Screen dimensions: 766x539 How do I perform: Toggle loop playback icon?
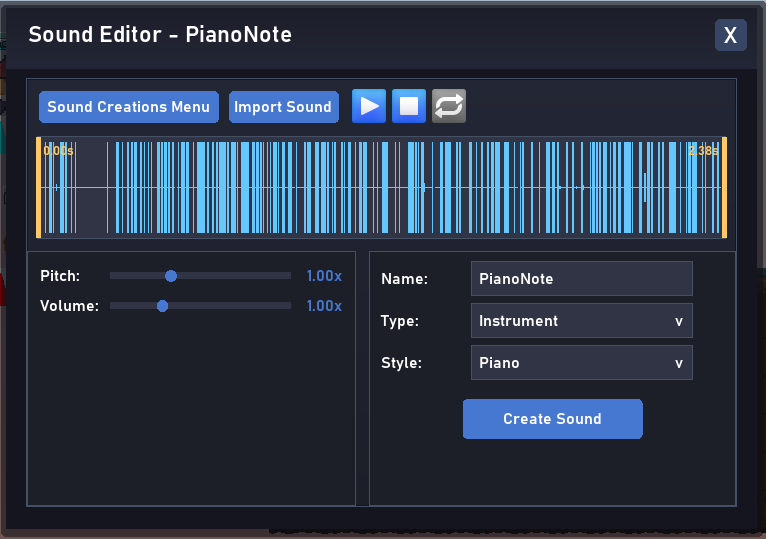coord(449,106)
